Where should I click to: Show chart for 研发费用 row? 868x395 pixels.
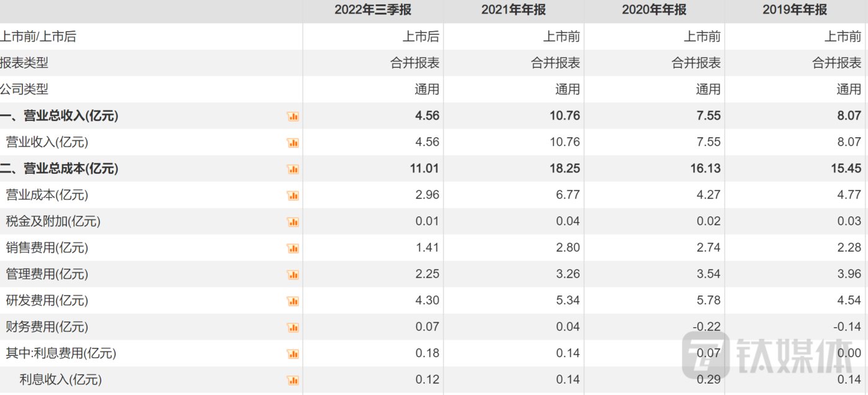pos(293,301)
